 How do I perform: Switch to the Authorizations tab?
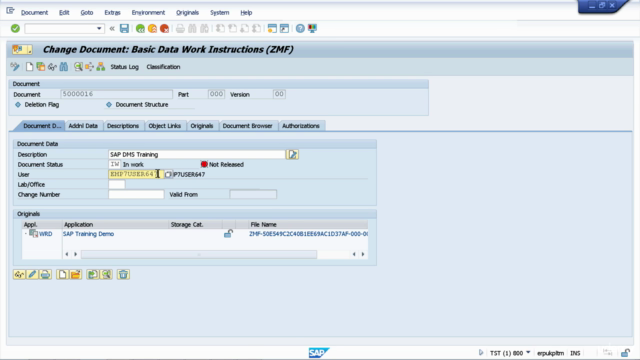(301, 126)
